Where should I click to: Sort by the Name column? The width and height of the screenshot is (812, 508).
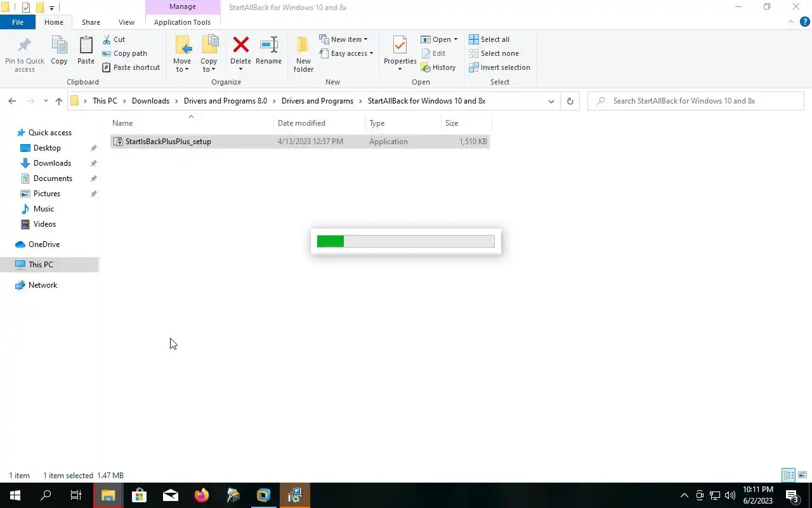pyautogui.click(x=192, y=123)
